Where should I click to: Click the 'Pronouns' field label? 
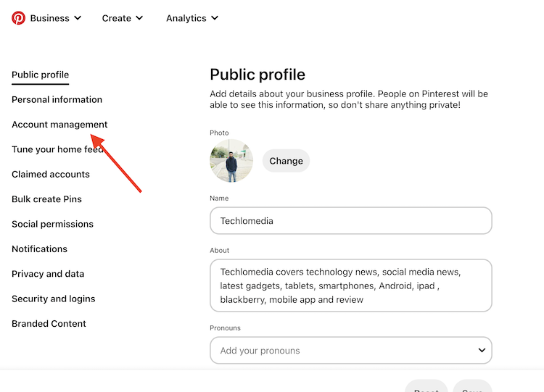pos(225,328)
